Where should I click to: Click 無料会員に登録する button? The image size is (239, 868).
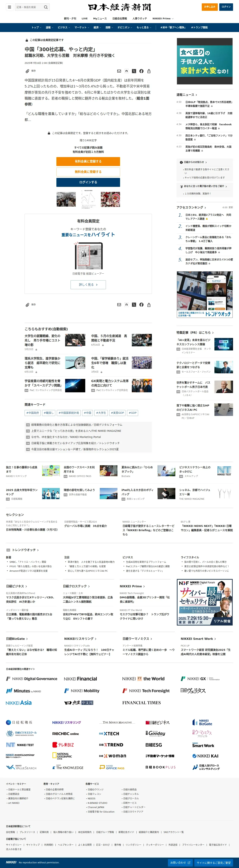[x=88, y=172]
